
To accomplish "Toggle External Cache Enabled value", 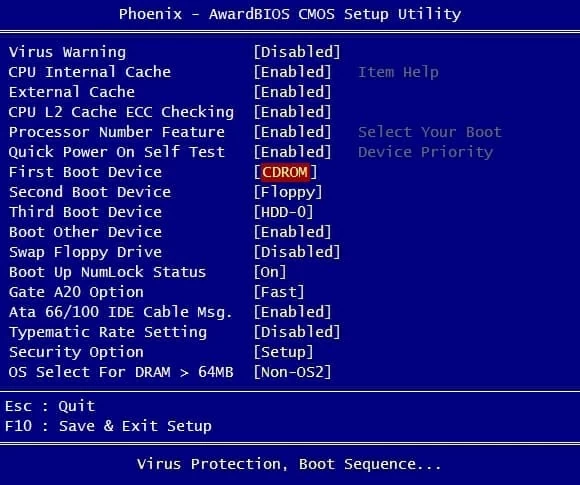I will coord(292,92).
